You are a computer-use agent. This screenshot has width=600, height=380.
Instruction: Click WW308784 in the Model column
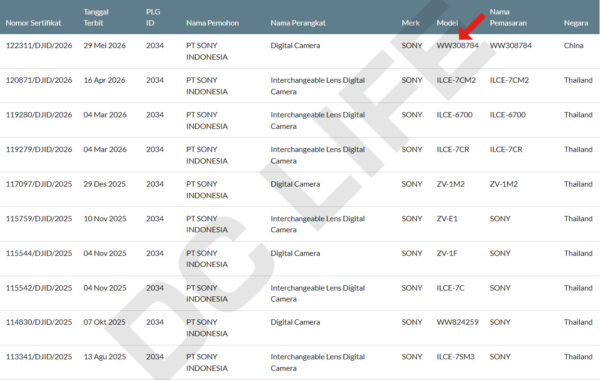pyautogui.click(x=457, y=46)
